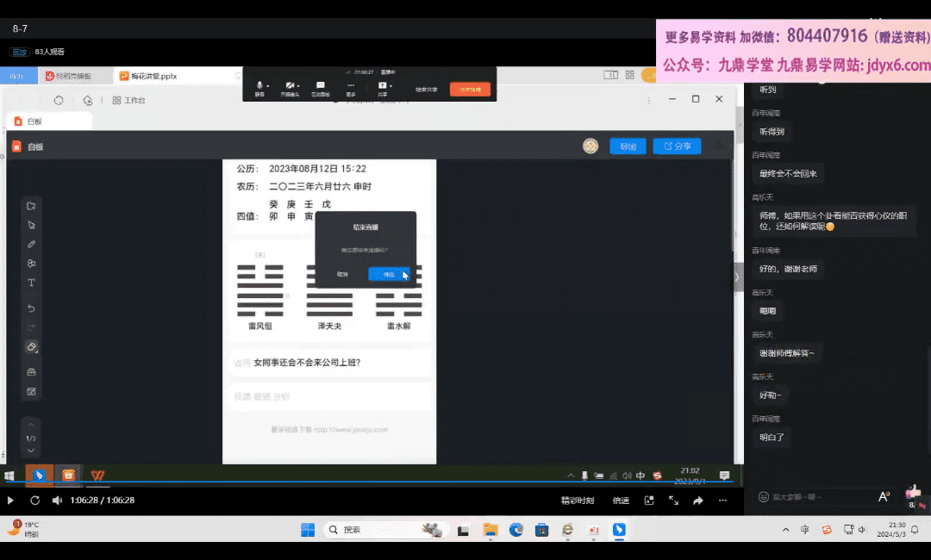
Task: Choose the Eraser tool in whiteboard toolbar
Action: 32,347
